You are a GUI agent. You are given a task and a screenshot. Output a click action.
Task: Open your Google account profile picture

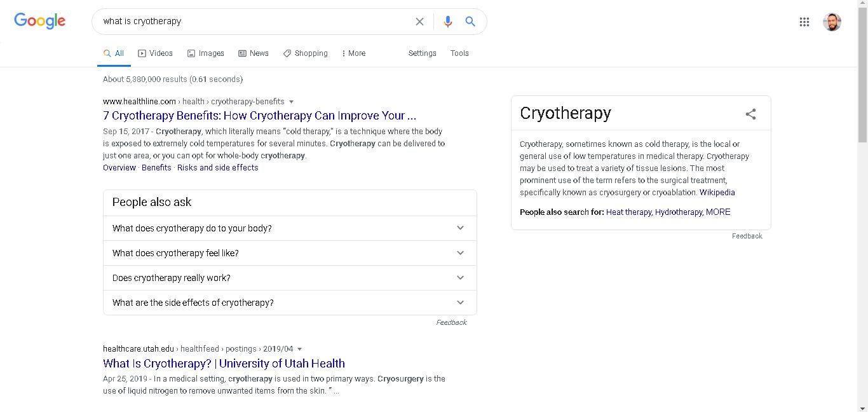[x=832, y=21]
